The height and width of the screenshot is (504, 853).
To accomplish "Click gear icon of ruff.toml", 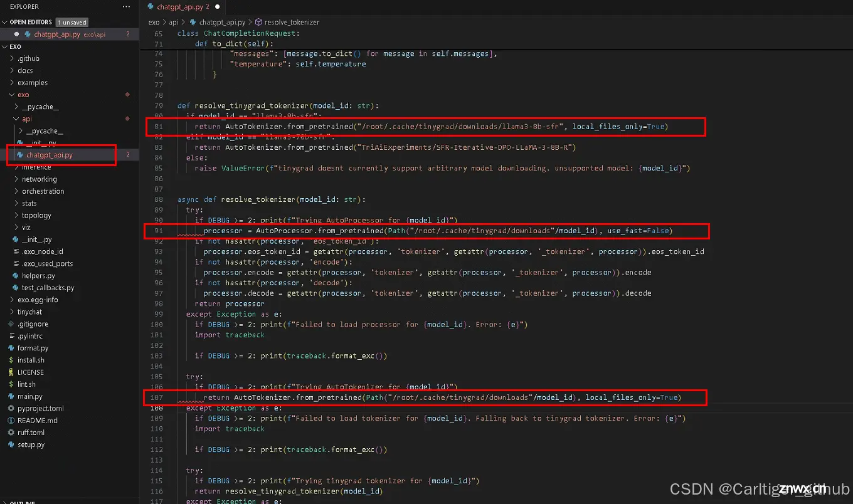I will point(11,433).
